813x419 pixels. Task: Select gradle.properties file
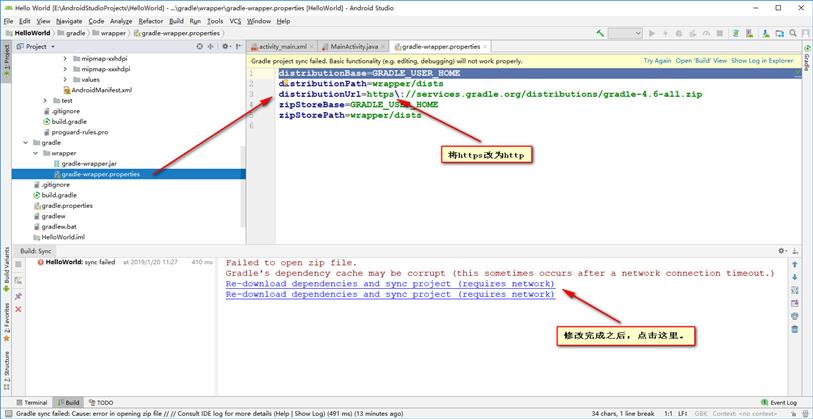pos(63,205)
